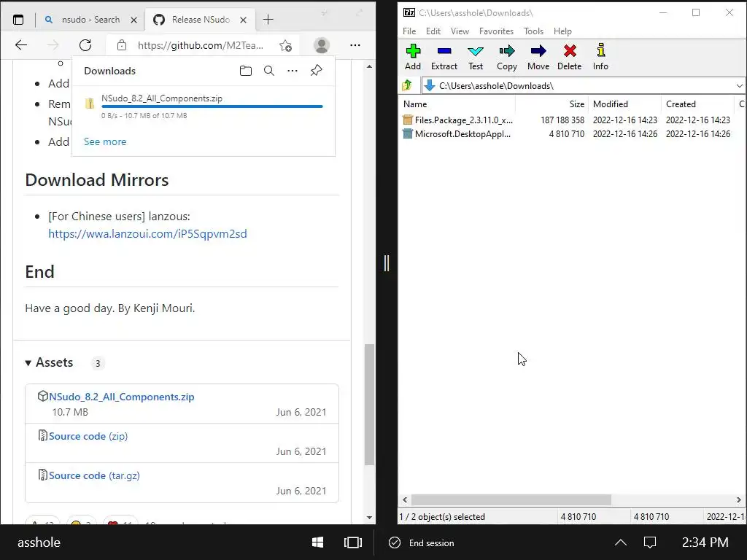The width and height of the screenshot is (747, 560).
Task: Open Task View on the taskbar
Action: tap(353, 542)
